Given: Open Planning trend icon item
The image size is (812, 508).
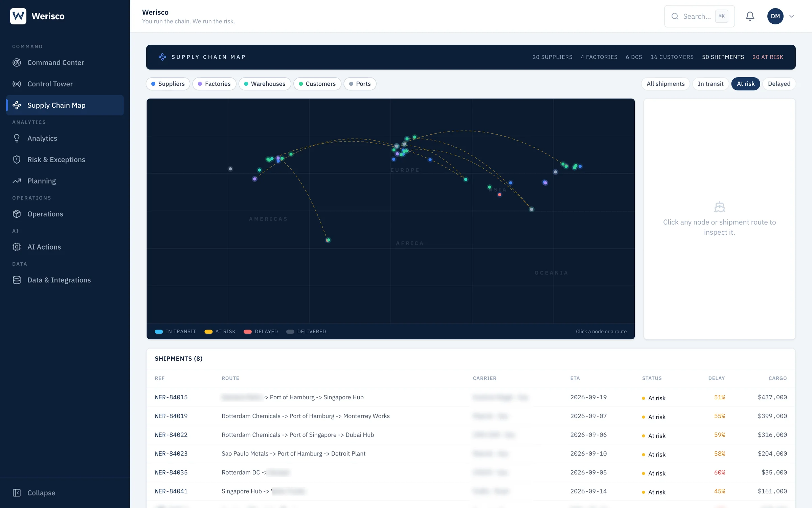Looking at the screenshot, I should [65, 181].
